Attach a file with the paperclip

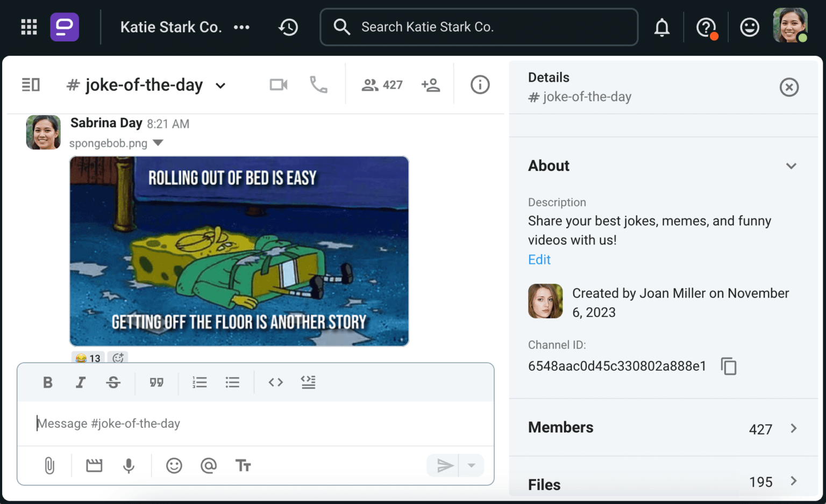coord(50,465)
